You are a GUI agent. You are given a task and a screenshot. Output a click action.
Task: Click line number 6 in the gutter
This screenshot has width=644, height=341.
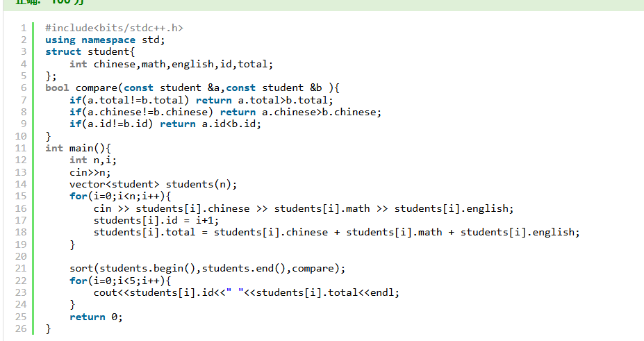pos(23,88)
